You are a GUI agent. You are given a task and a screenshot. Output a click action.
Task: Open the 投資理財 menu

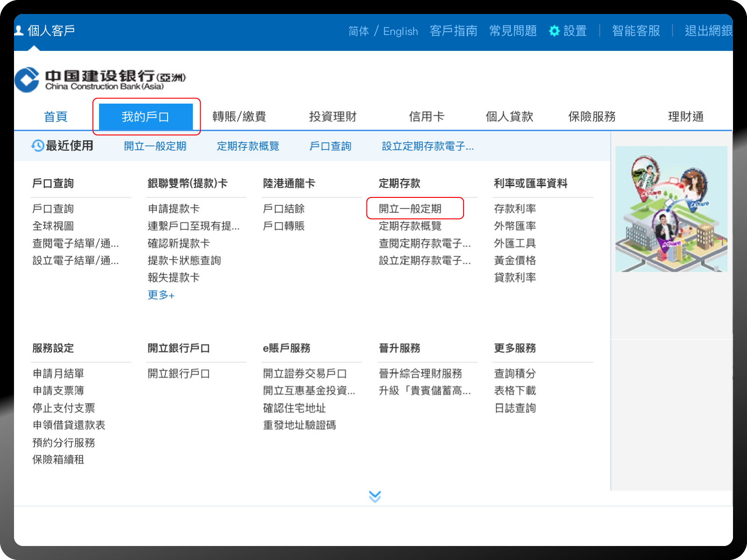332,117
